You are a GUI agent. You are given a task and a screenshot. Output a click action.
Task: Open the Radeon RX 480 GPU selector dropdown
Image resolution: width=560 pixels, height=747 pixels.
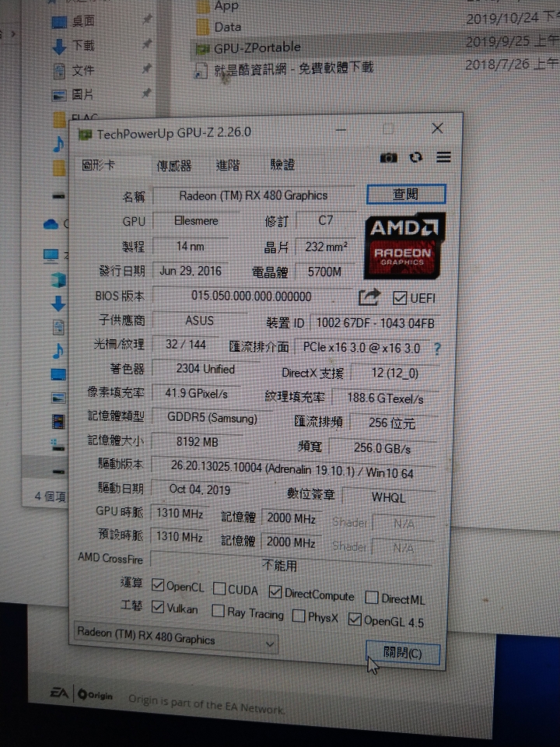point(176,638)
